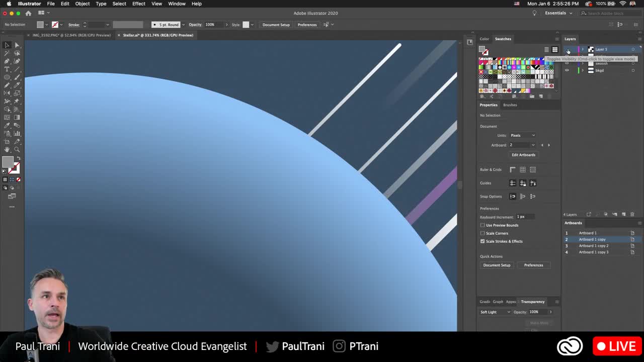Change the Soft Light blend mode dropdown
This screenshot has width=644, height=362.
[x=495, y=312]
